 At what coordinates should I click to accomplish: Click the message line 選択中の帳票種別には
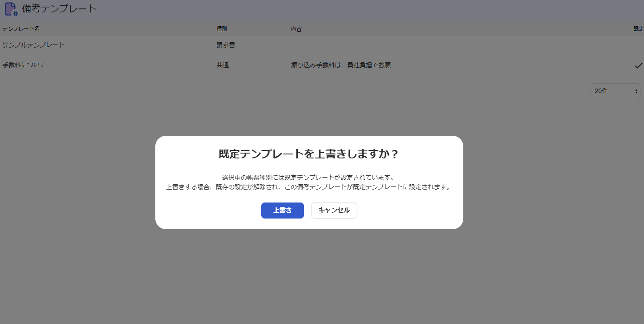point(309,177)
